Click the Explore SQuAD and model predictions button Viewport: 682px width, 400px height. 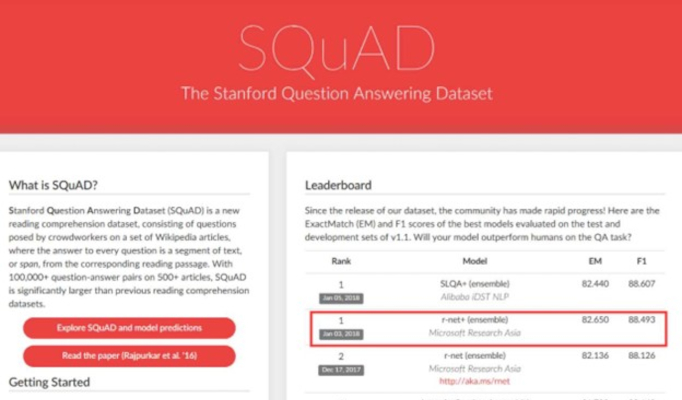pyautogui.click(x=129, y=328)
